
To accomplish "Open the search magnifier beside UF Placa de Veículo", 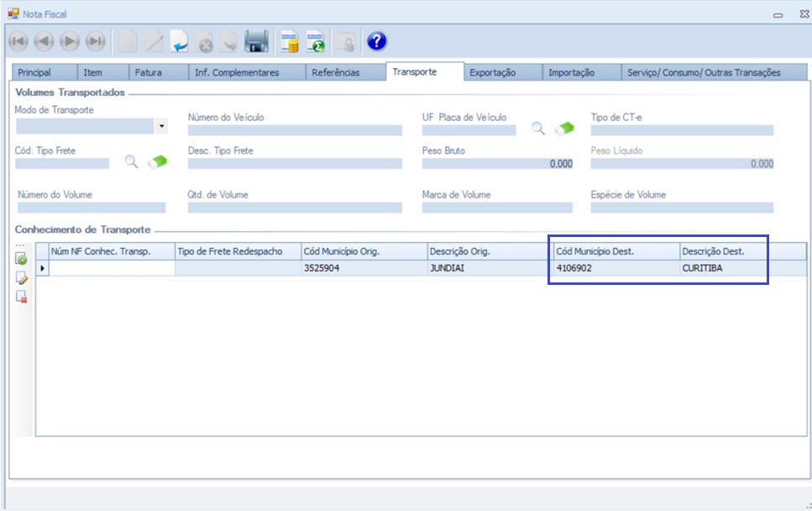I will coord(538,129).
